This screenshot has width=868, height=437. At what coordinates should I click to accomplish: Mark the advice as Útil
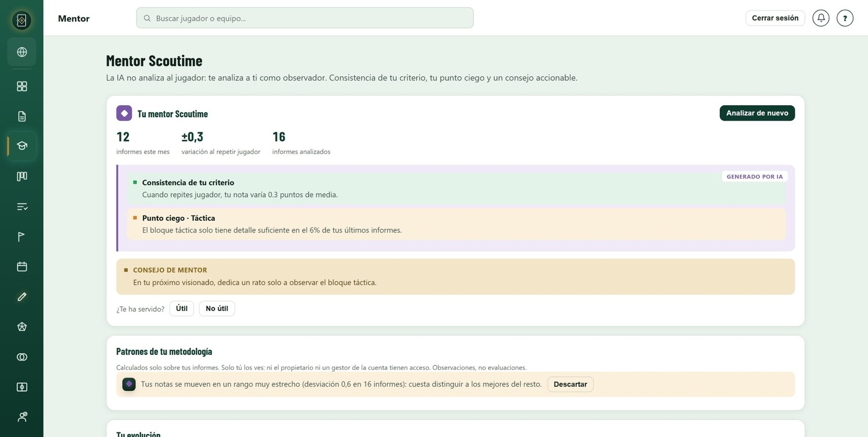coord(182,309)
